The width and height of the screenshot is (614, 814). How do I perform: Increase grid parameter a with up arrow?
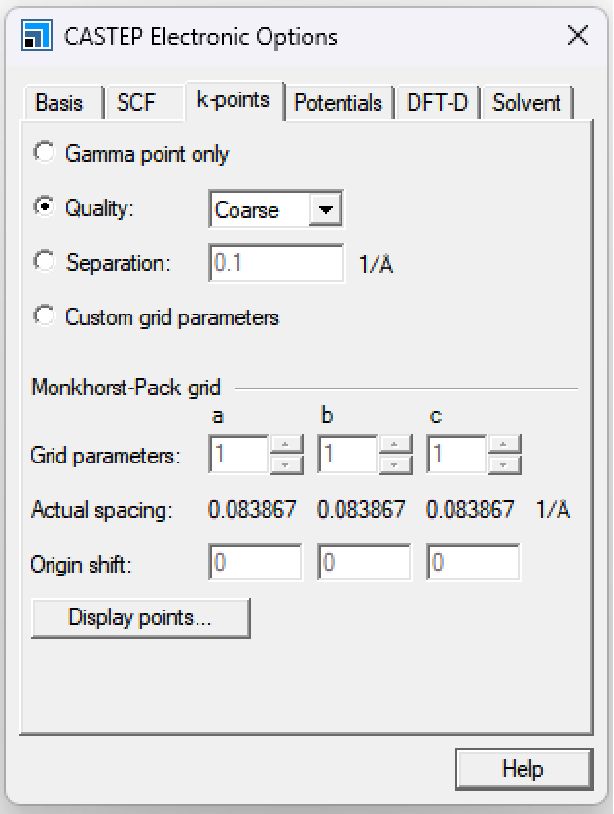tap(286, 445)
